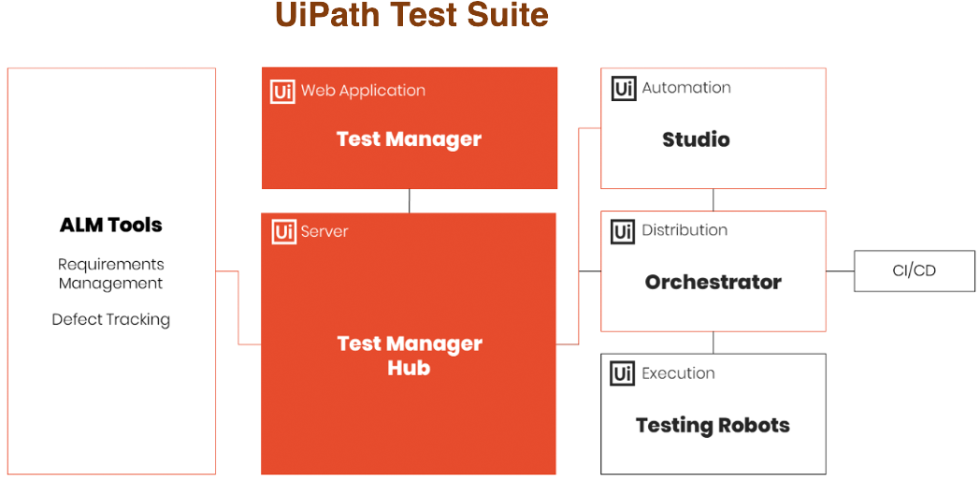
Task: Click the Ui logo beside Web Application
Action: point(282,92)
